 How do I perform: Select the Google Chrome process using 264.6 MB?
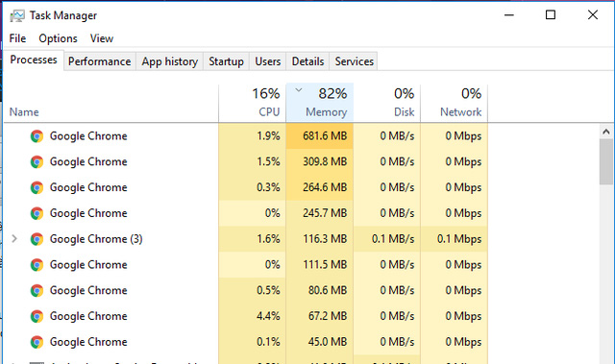point(246,187)
